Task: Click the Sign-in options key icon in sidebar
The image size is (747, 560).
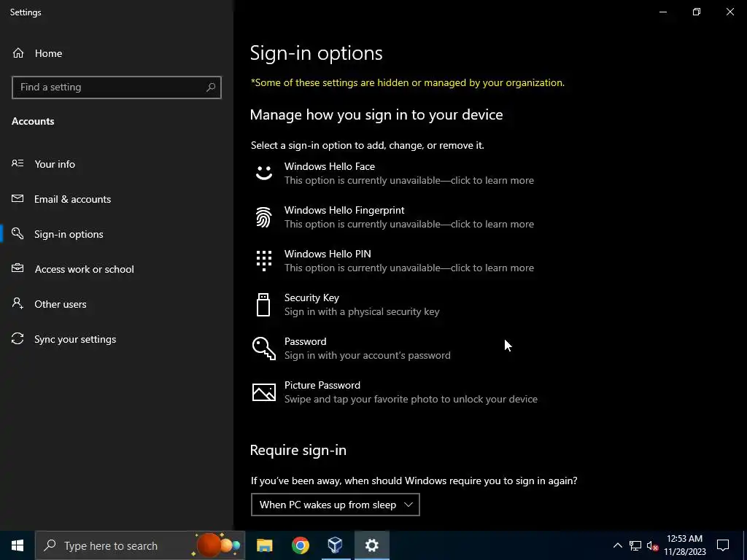Action: click(18, 233)
